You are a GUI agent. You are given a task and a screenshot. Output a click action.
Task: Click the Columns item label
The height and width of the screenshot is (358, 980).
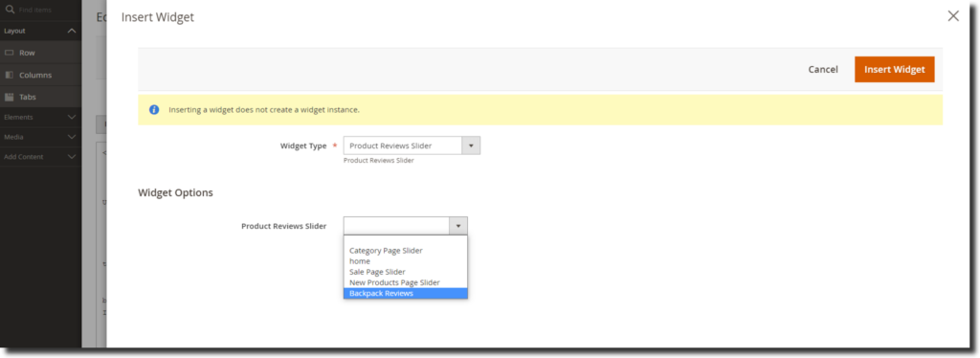click(x=35, y=75)
